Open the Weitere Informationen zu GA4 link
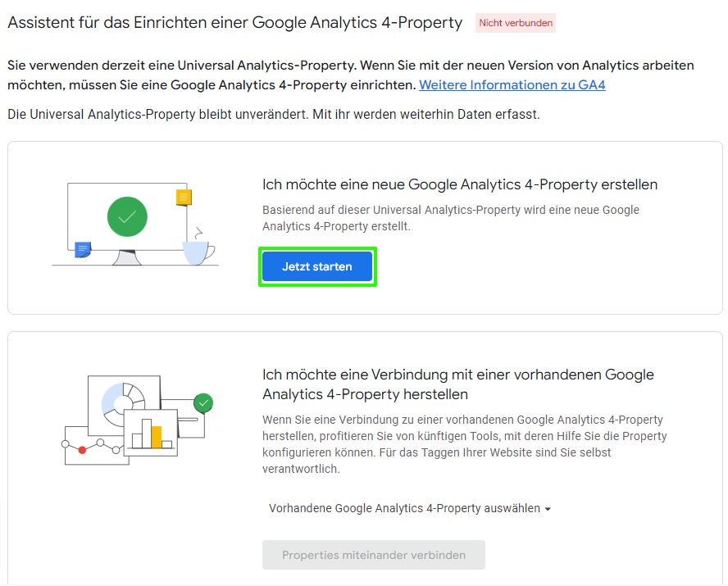This screenshot has height=586, width=728. coord(512,85)
